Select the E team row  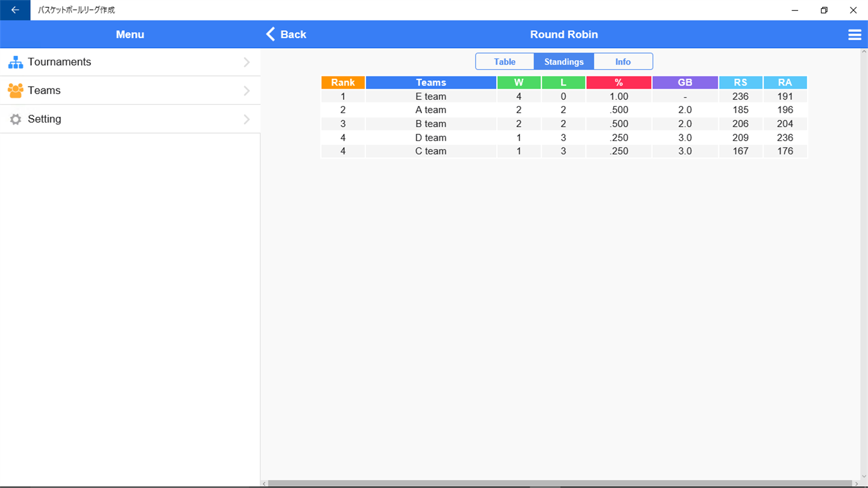click(x=564, y=96)
